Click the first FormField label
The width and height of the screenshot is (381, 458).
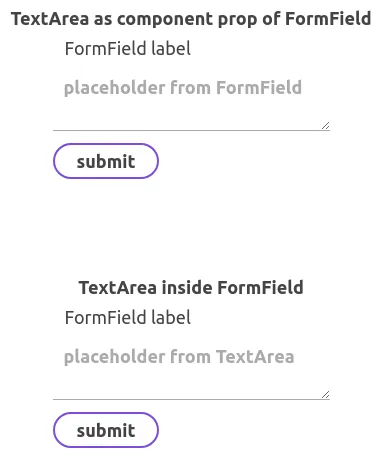point(128,49)
